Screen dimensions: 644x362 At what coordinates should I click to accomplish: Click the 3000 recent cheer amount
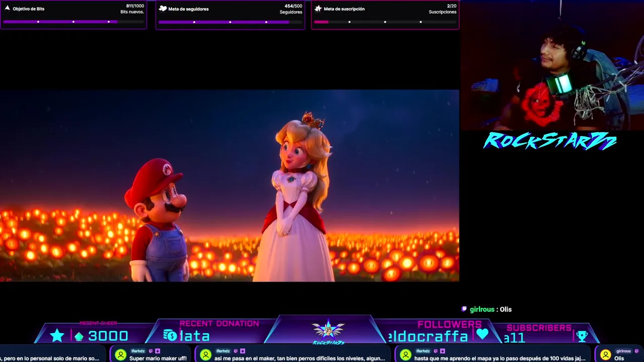tap(108, 336)
